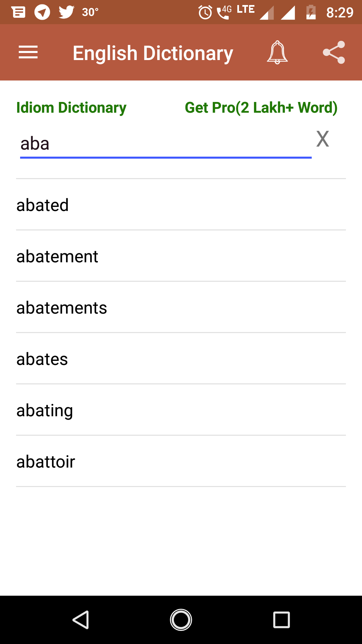The width and height of the screenshot is (362, 644).
Task: Focus the search field containing 'aba'
Action: tap(166, 144)
